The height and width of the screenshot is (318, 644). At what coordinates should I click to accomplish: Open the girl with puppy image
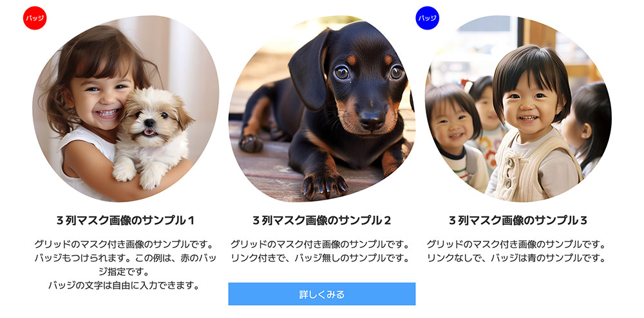click(x=126, y=109)
